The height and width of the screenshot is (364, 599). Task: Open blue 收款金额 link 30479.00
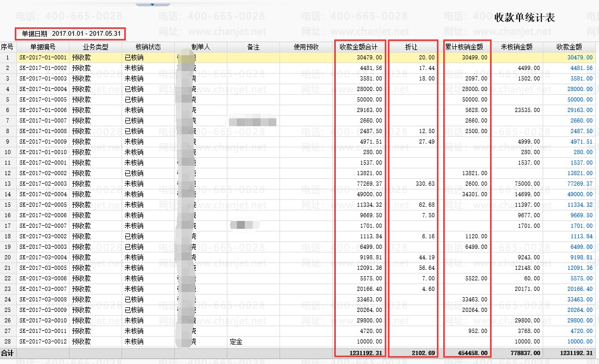click(x=580, y=57)
